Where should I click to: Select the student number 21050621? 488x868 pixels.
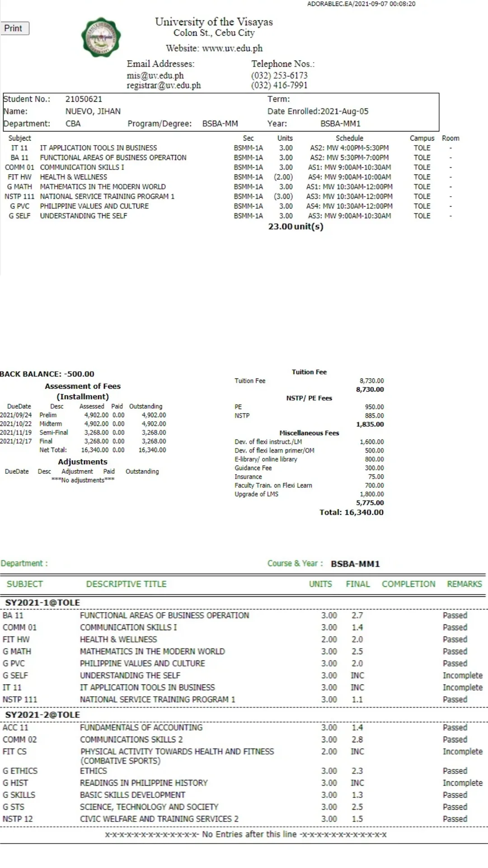pyautogui.click(x=84, y=99)
